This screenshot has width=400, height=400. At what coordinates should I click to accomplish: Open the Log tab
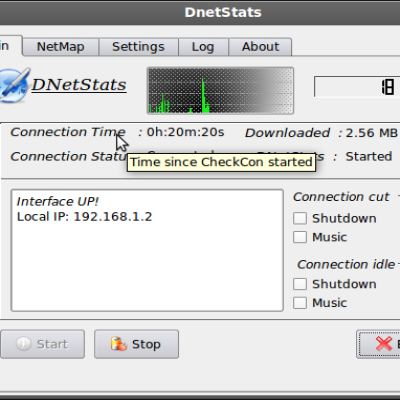point(203,47)
